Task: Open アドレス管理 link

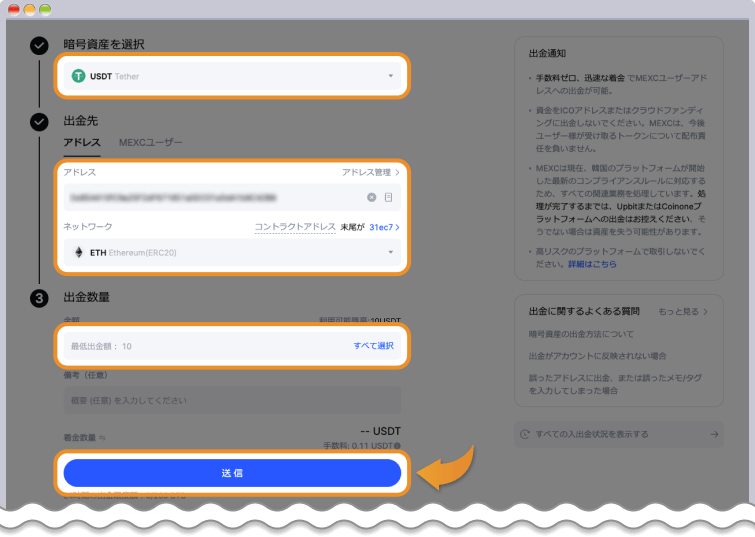Action: tap(370, 172)
